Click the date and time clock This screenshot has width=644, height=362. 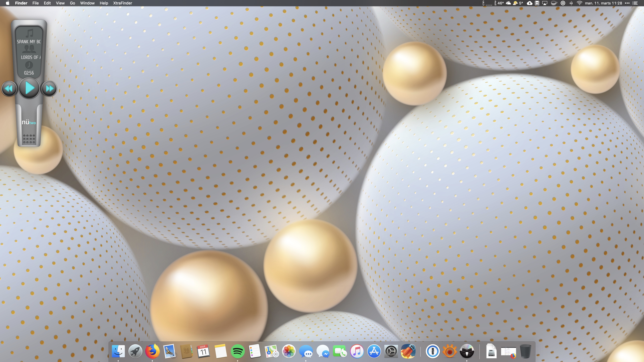click(603, 3)
